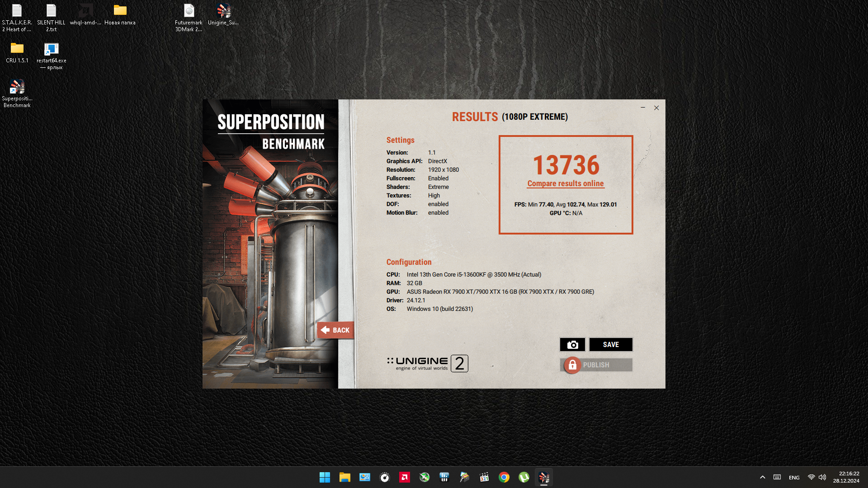Click the 13736 benchmark score

566,165
